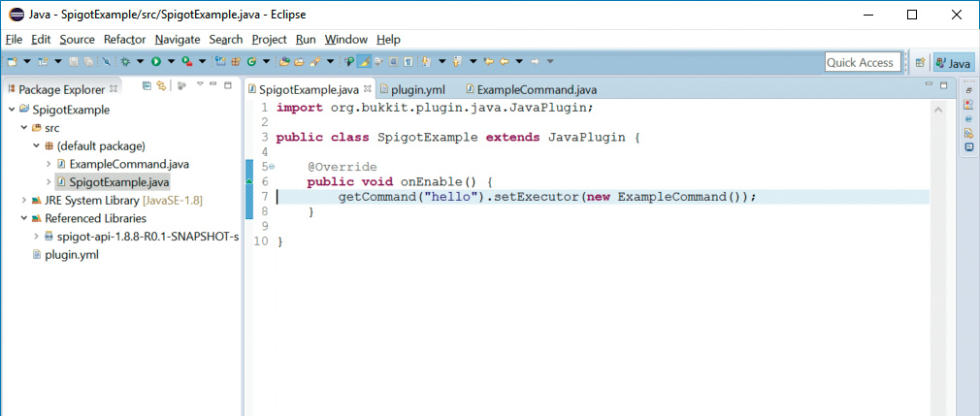Screen dimensions: 980x416
Task: Click the New Java Project icon
Action: [219, 61]
